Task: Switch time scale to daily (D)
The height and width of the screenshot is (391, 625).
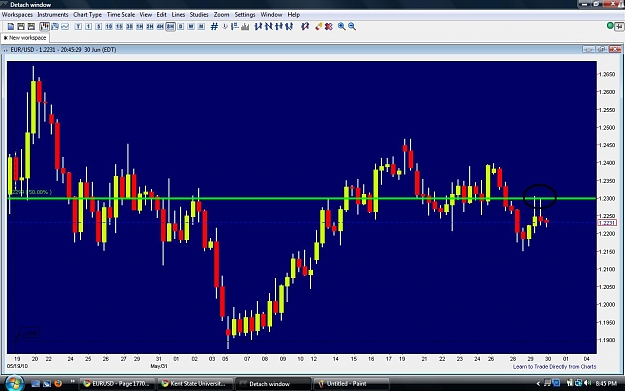Action: pos(181,27)
